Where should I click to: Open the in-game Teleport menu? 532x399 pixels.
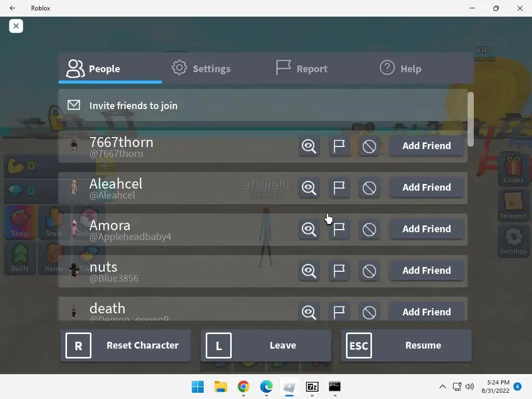[x=513, y=205]
